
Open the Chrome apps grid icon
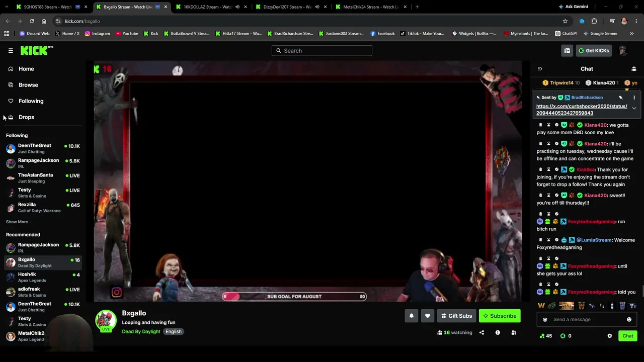7,34
